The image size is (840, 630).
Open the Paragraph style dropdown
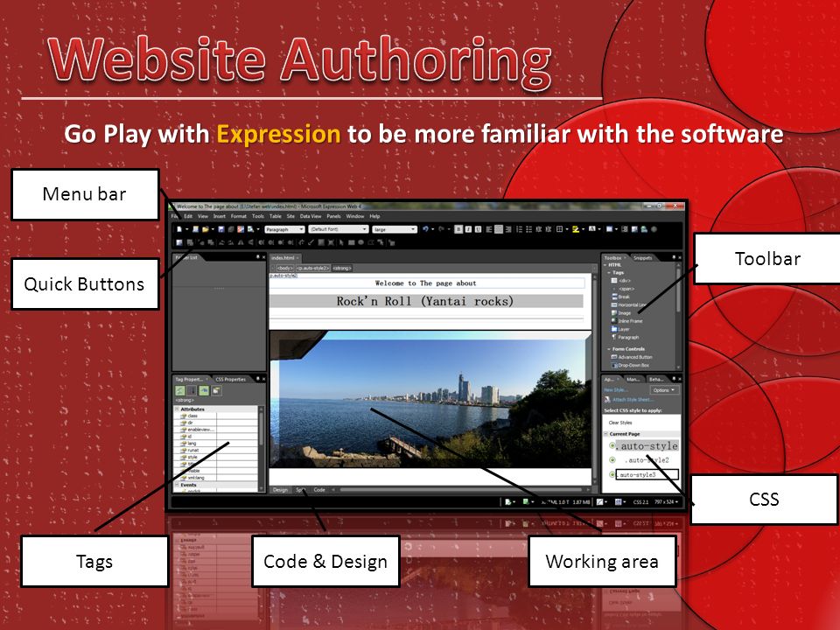[x=284, y=229]
